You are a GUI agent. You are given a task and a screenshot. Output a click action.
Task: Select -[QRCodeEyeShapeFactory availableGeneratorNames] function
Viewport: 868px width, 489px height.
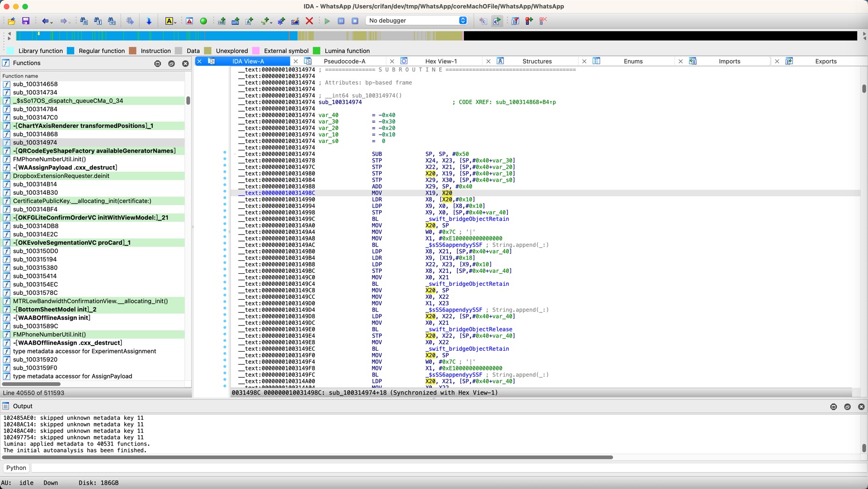(x=93, y=151)
